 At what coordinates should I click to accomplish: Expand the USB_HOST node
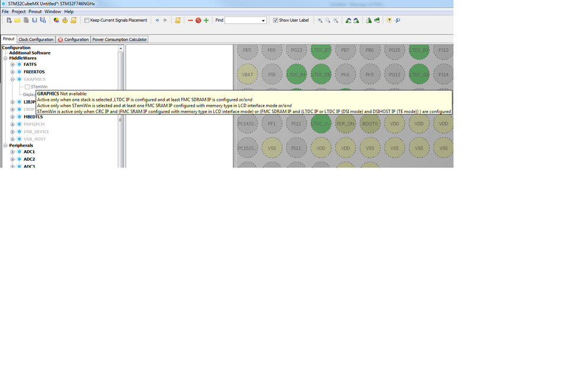point(12,139)
